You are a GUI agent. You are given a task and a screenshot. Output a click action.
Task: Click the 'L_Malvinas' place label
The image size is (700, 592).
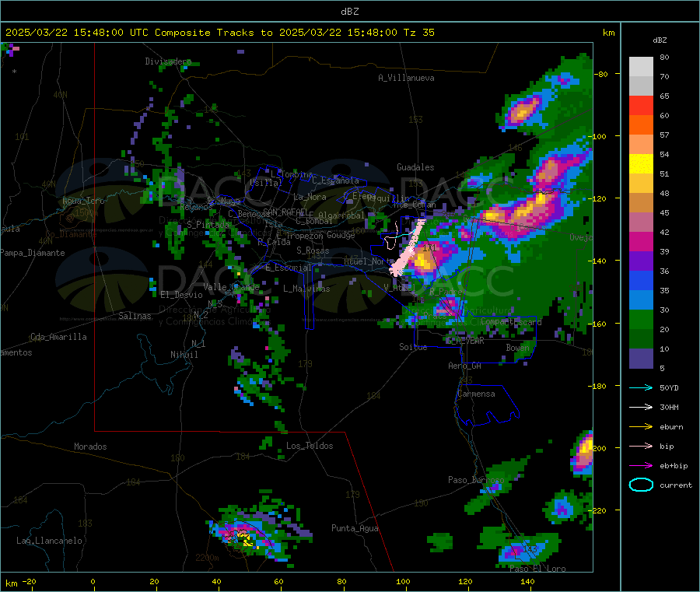(x=306, y=289)
